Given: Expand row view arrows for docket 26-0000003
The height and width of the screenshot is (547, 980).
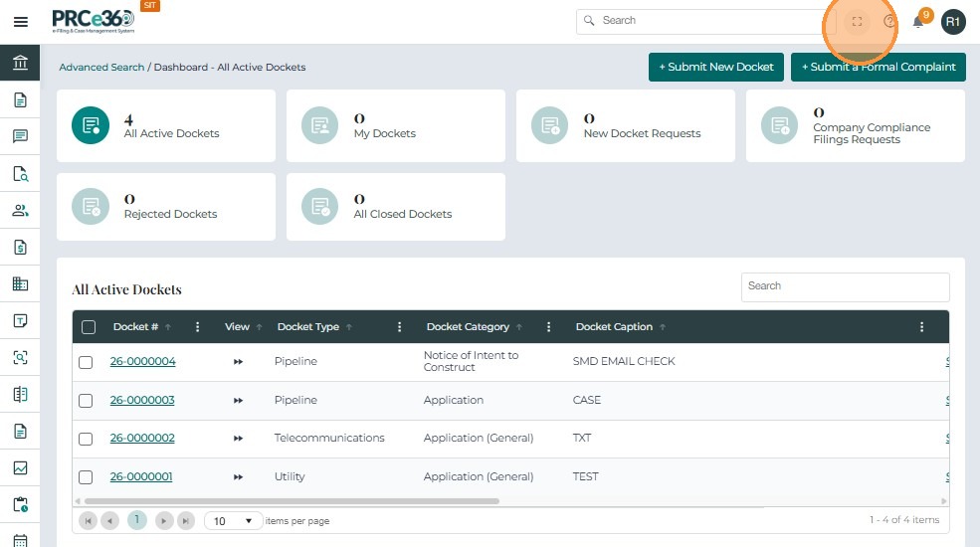Looking at the screenshot, I should 238,401.
